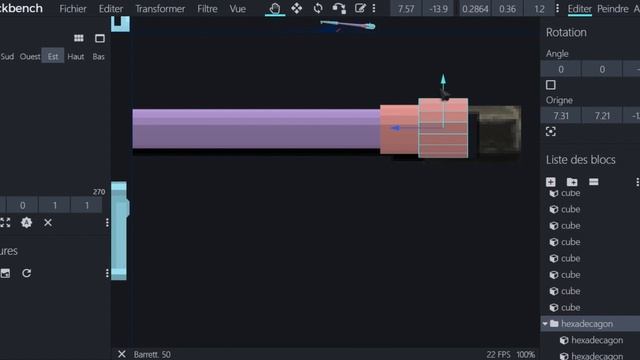This screenshot has height=360, width=640.
Task: Click the outliner toggle options icon
Action: (x=593, y=182)
